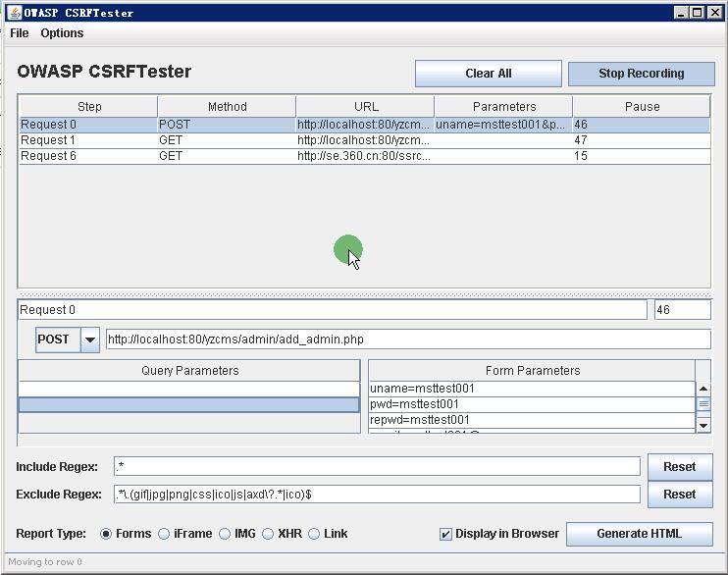Open the POST method dropdown arrow

point(90,340)
